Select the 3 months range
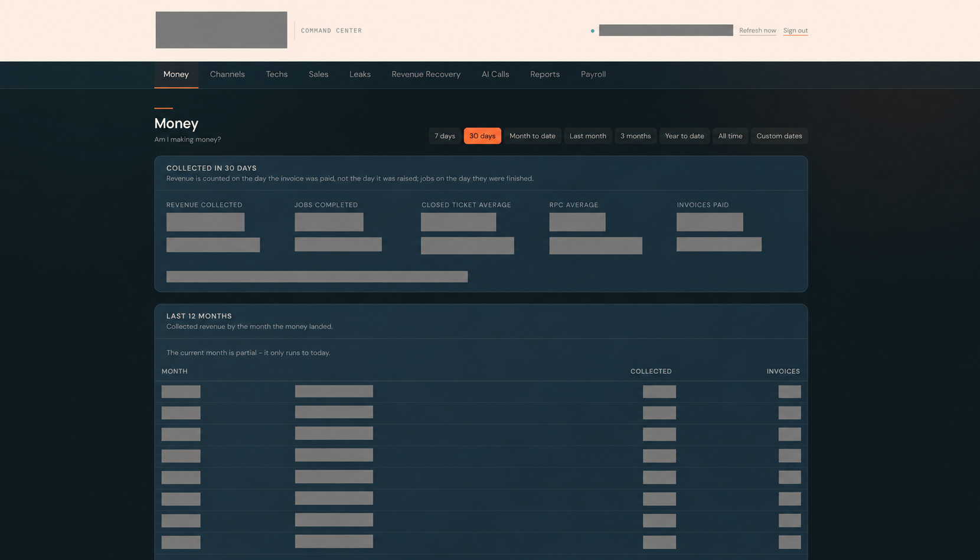Viewport: 980px width, 560px height. [635, 136]
